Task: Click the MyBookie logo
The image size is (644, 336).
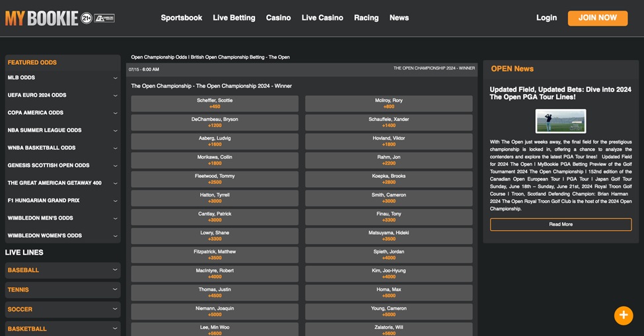Action: coord(42,19)
